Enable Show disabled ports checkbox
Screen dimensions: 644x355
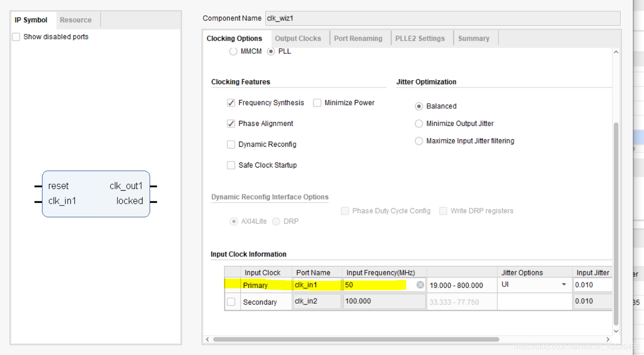(x=16, y=37)
